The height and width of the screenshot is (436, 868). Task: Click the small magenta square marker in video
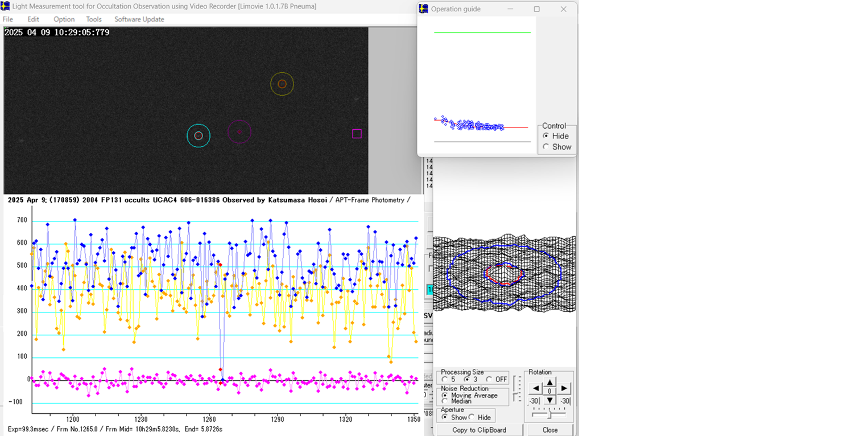(357, 134)
